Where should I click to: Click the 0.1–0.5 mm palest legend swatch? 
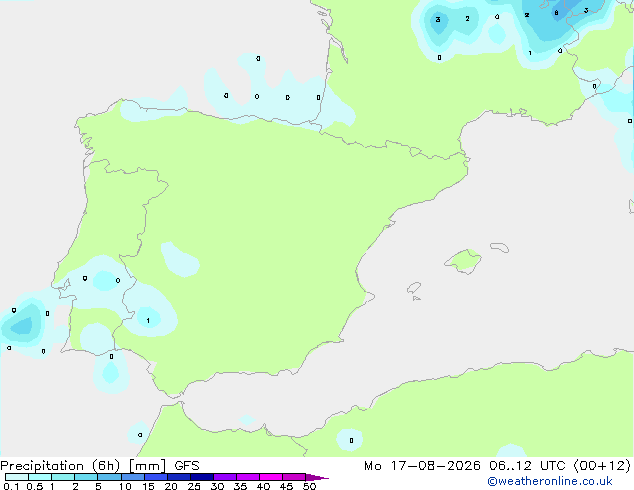click(x=17, y=477)
